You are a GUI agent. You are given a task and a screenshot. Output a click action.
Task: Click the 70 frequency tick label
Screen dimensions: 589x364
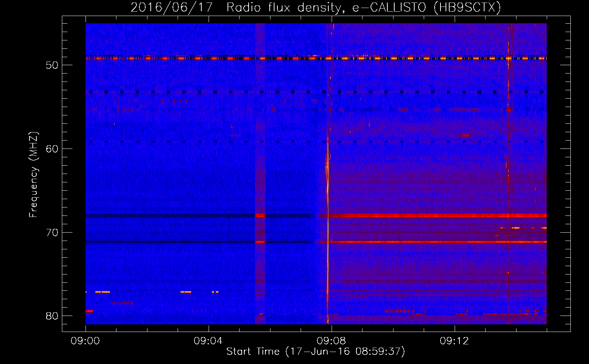point(52,232)
